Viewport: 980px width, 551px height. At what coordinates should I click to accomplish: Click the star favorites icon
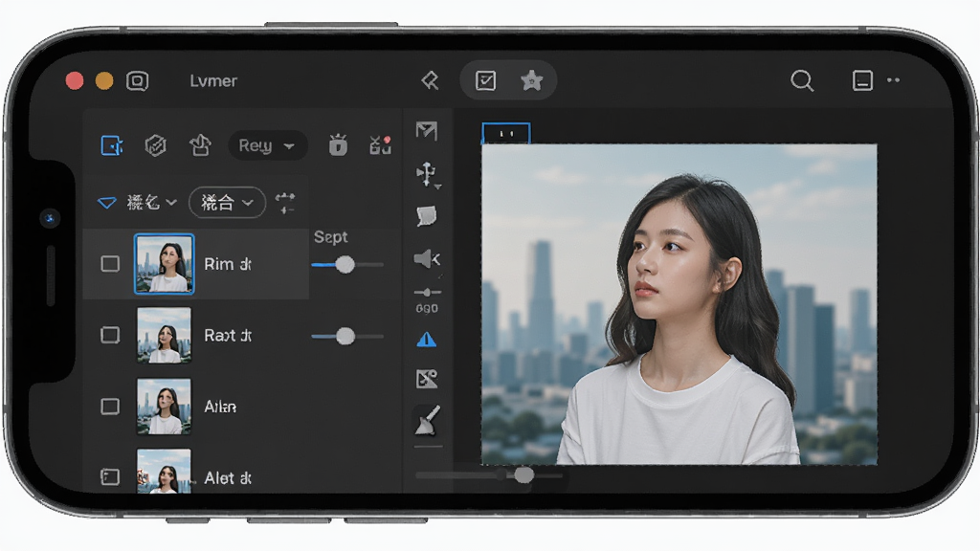[x=531, y=80]
